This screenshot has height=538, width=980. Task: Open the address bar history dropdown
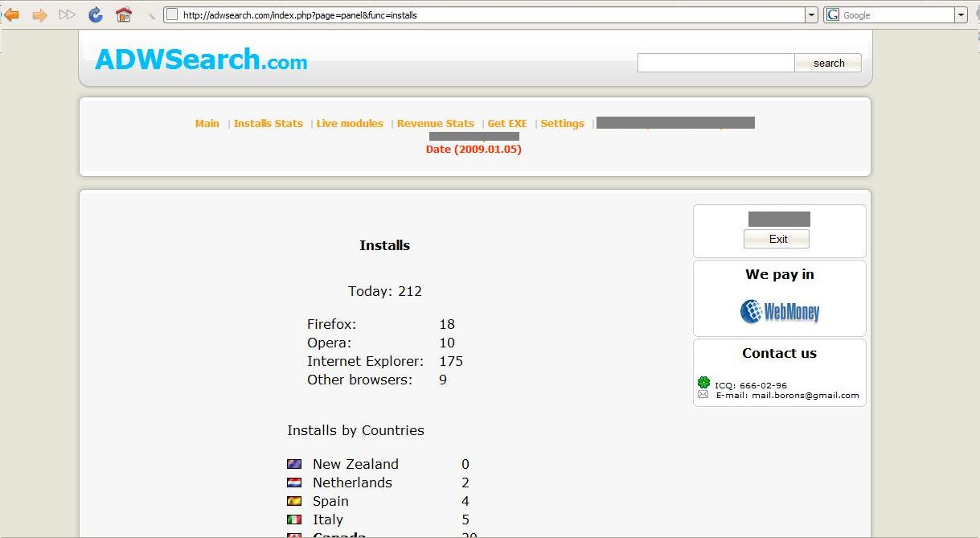[x=812, y=14]
